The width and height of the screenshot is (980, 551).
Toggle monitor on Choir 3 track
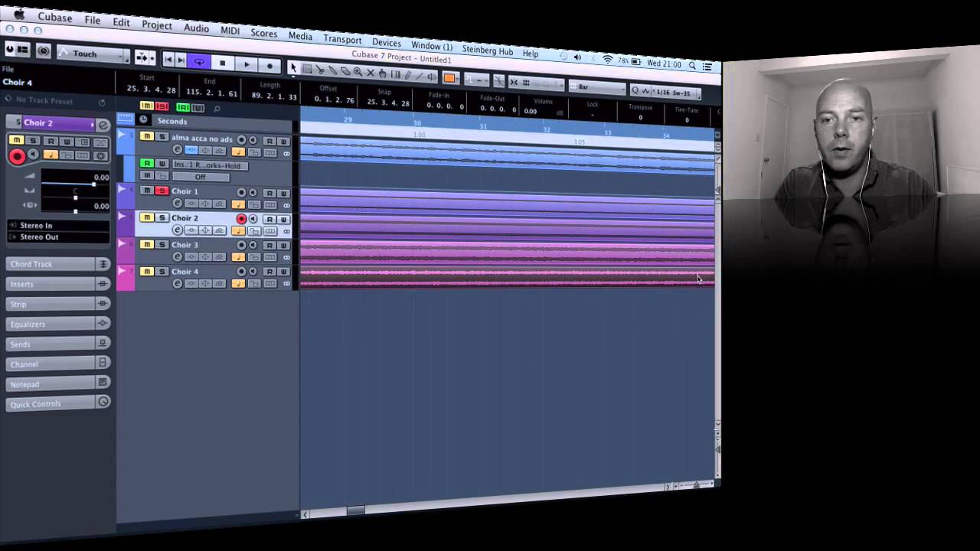click(x=253, y=246)
